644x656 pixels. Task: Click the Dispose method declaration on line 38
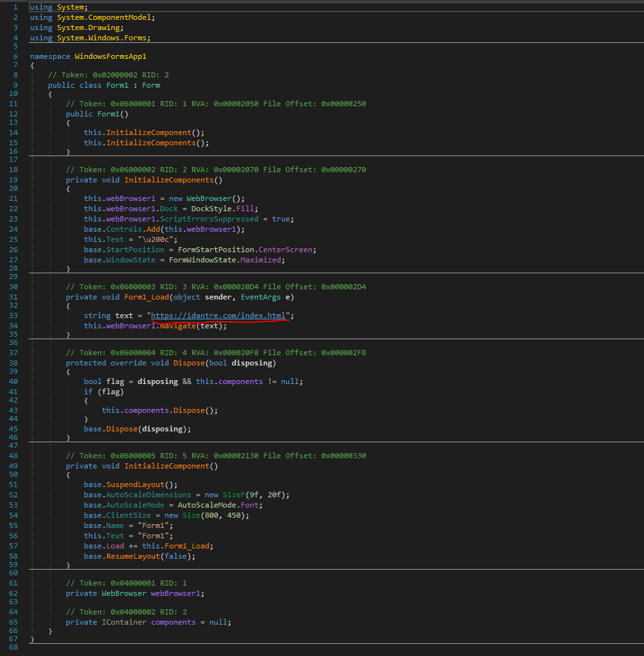pyautogui.click(x=189, y=363)
